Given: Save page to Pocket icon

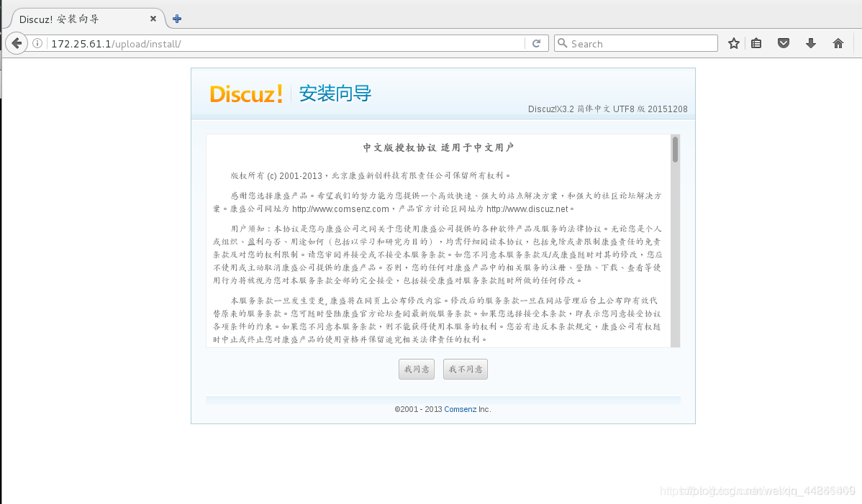Looking at the screenshot, I should click(x=784, y=43).
